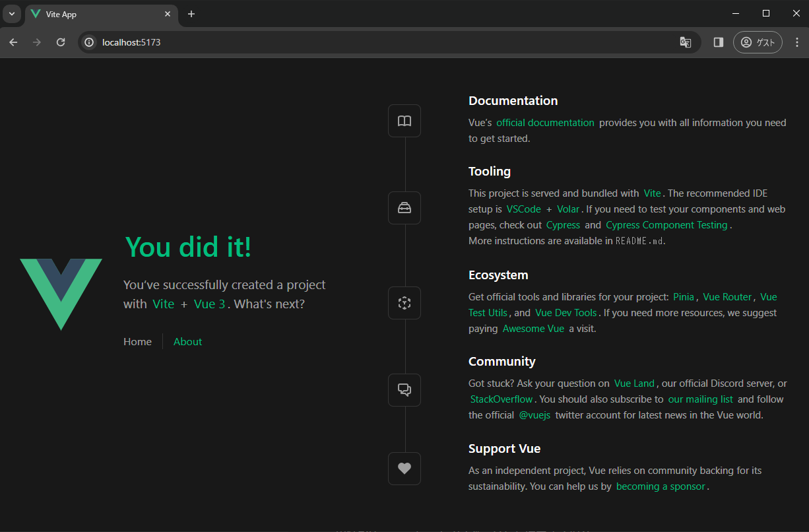Viewport: 809px width, 532px height.
Task: Select Home in the page navigation
Action: click(x=137, y=341)
